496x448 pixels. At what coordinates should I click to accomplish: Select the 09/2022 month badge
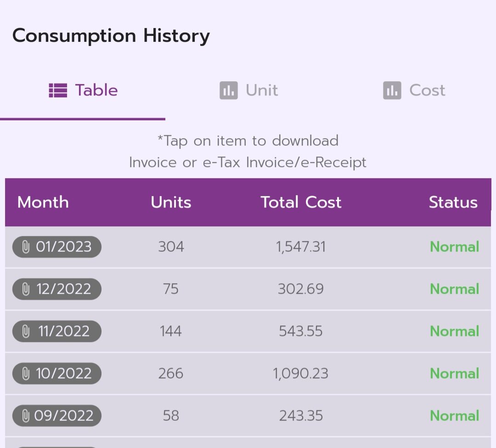coord(57,416)
